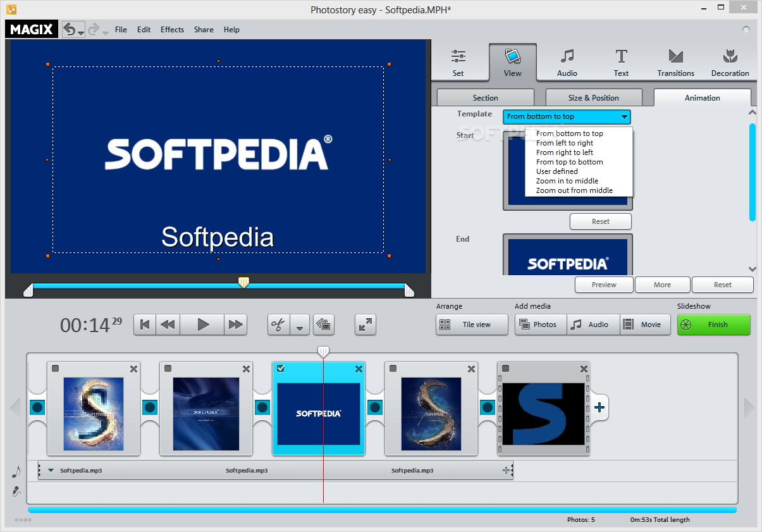
Task: Open the undo history dropdown arrow
Action: pos(81,33)
